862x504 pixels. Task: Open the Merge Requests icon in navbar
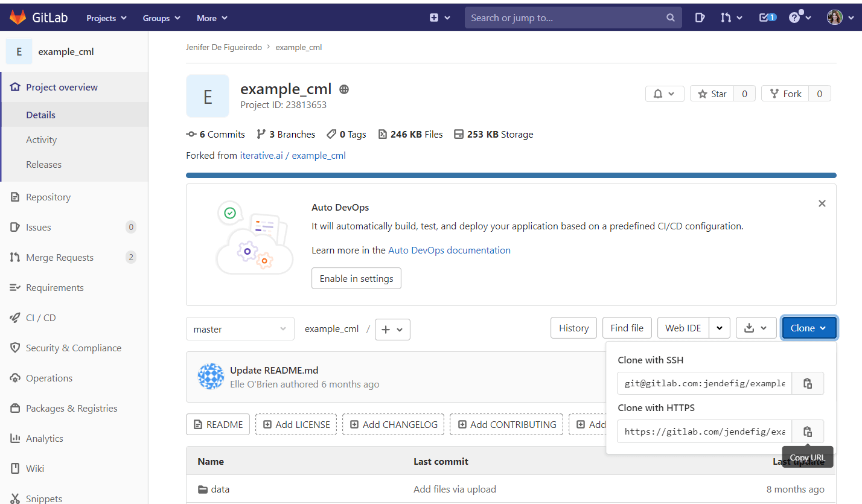(x=728, y=18)
